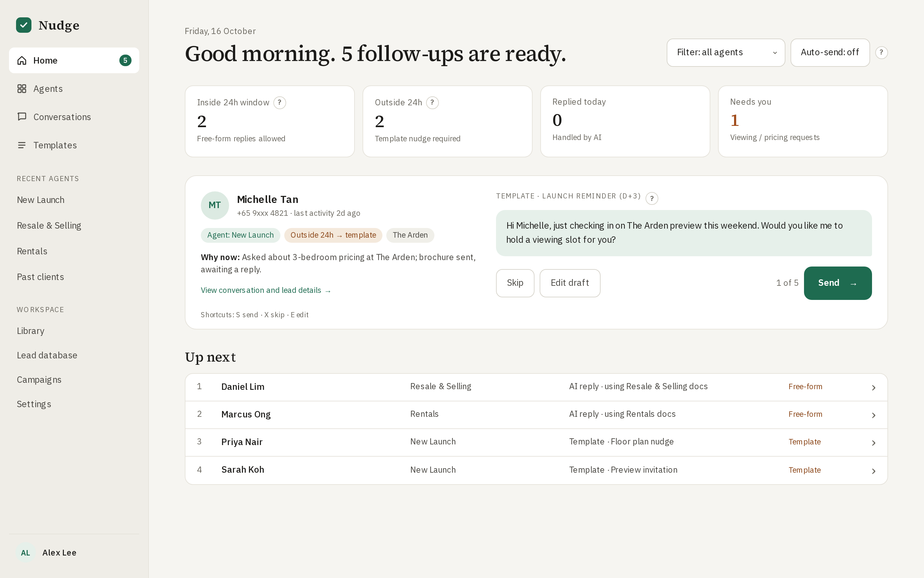924x578 pixels.
Task: Expand Sarah Koh row chevron
Action: (x=874, y=471)
